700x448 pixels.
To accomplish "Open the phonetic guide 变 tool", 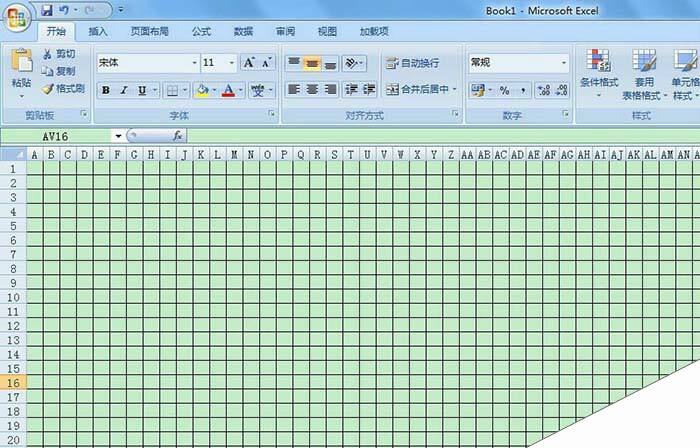I will [x=258, y=91].
